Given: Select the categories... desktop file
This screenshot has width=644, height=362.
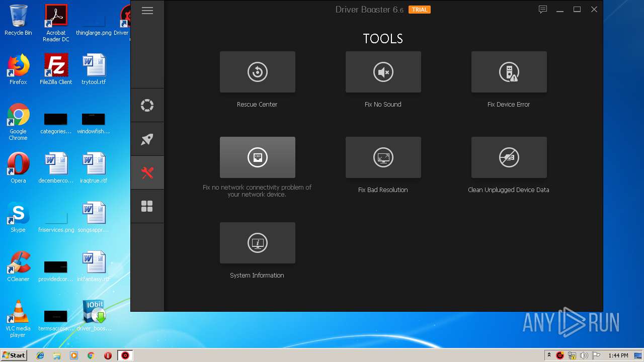Looking at the screenshot, I should [x=56, y=124].
